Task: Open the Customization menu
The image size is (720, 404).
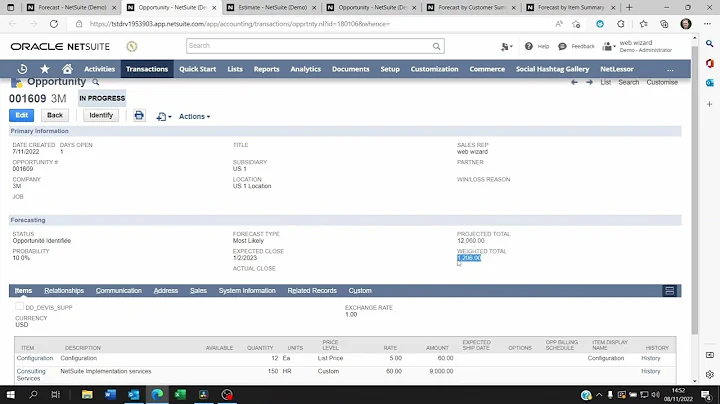Action: click(x=434, y=69)
